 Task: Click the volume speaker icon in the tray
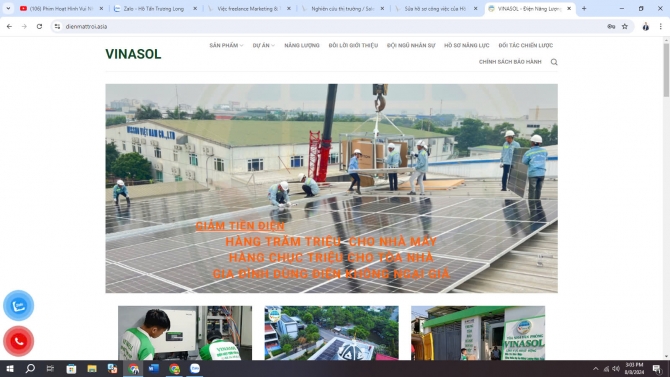[616, 369]
